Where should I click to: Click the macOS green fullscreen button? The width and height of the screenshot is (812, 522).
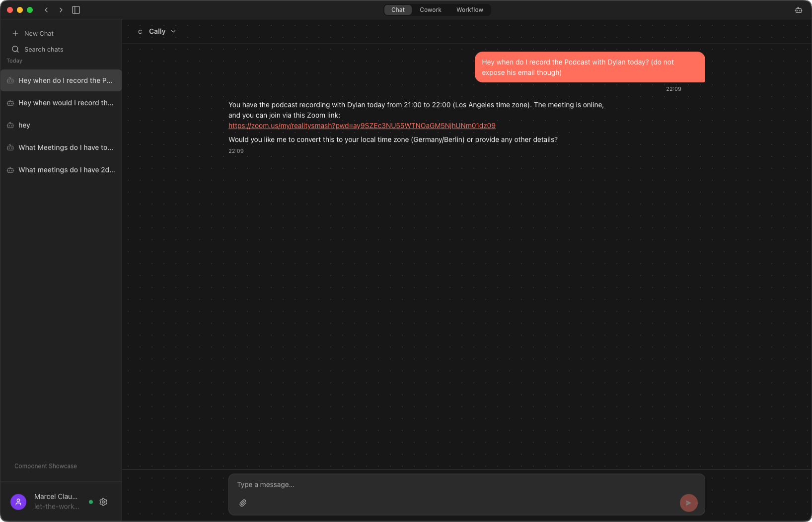pos(30,10)
